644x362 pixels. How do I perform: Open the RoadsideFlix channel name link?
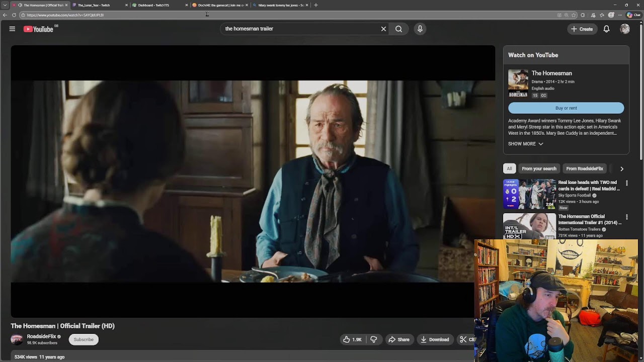tap(41, 336)
